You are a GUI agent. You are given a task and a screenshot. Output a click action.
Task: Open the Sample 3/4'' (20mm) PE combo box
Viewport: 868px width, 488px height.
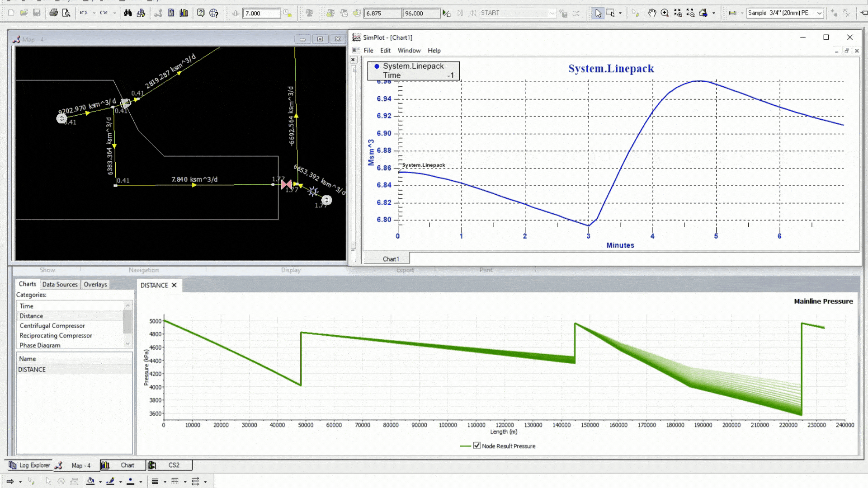point(785,13)
